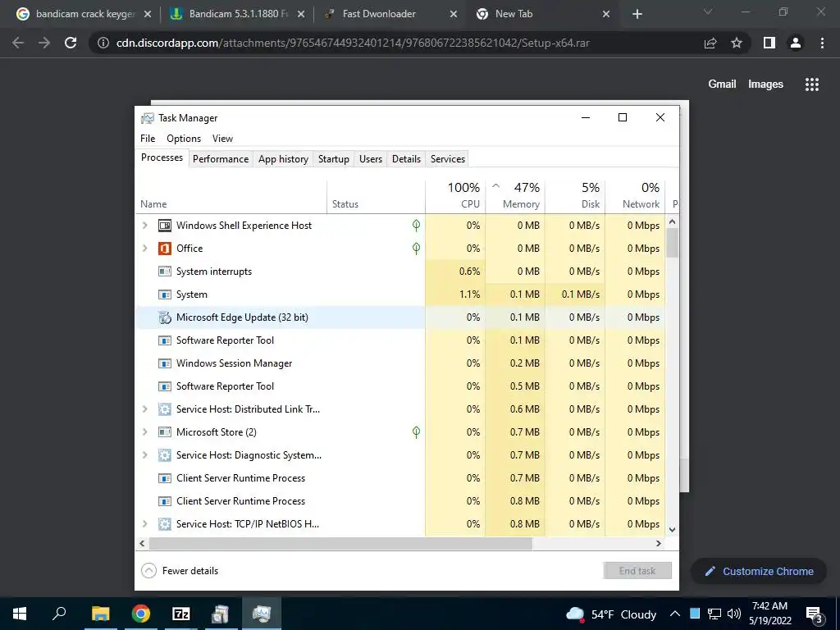Close the bandicam crack keygen tab

coord(148,15)
